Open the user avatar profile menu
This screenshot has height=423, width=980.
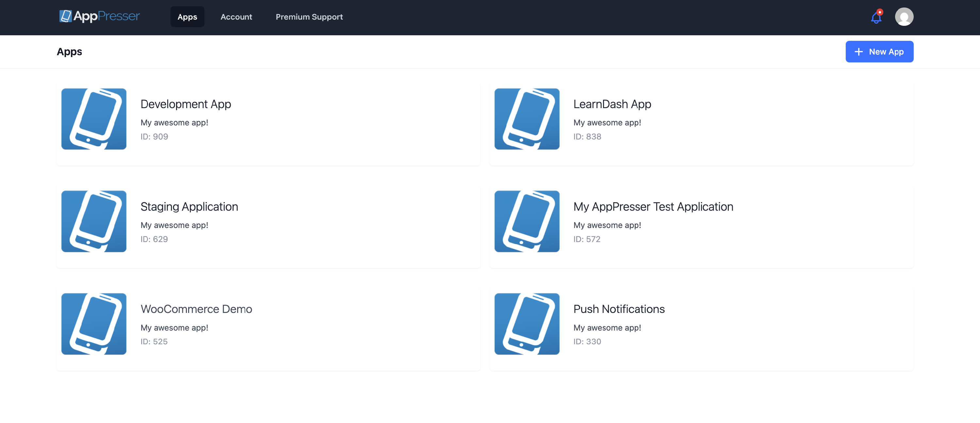(x=904, y=17)
